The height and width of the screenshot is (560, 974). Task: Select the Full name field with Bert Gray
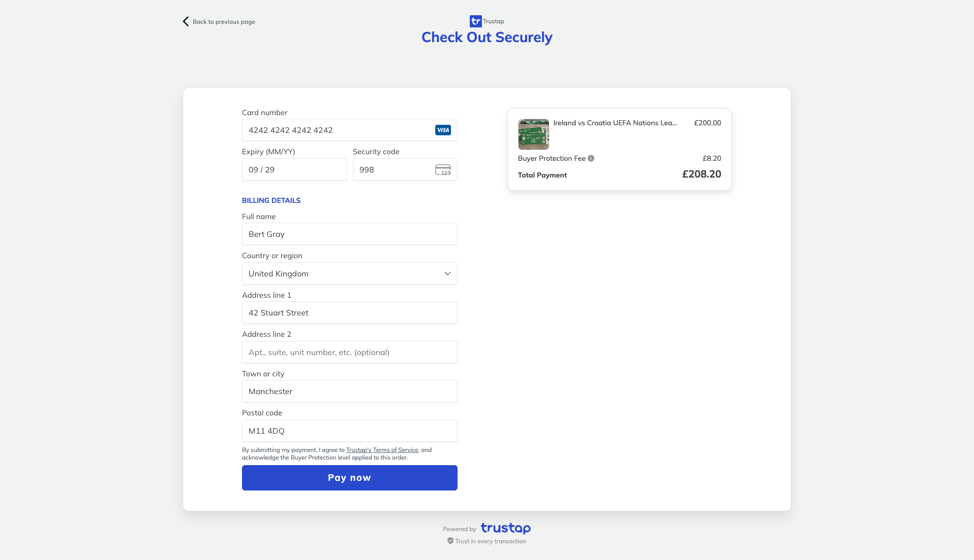(x=350, y=234)
